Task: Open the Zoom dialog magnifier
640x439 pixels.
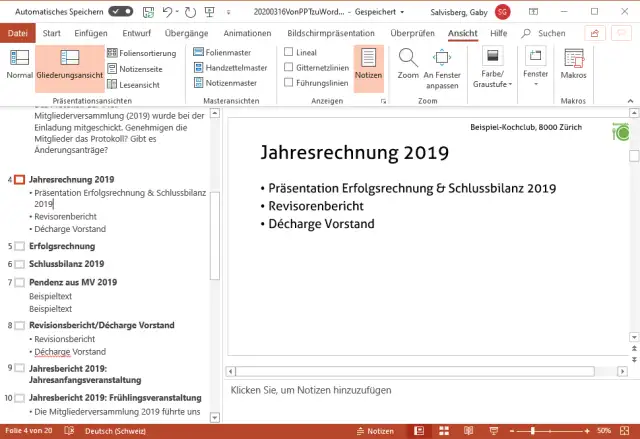Action: pos(408,64)
